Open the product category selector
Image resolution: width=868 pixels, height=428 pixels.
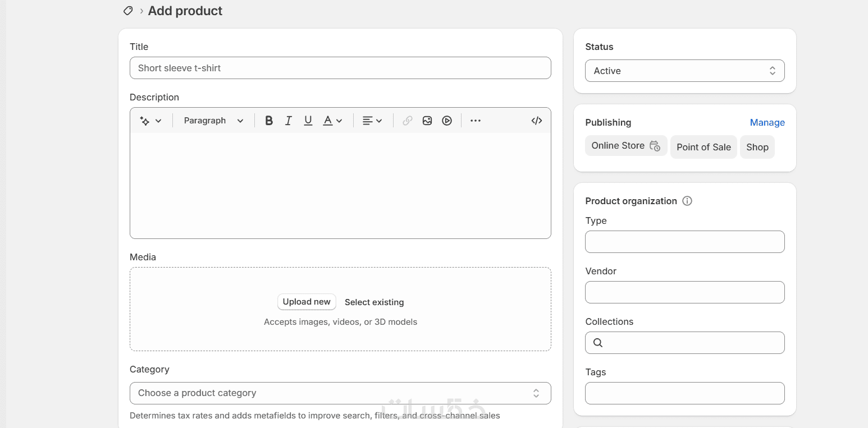(x=340, y=393)
